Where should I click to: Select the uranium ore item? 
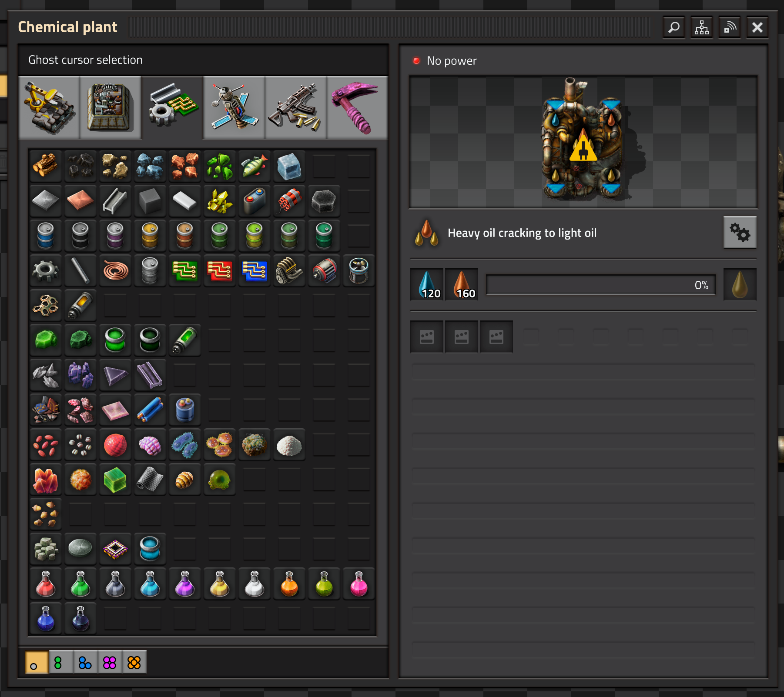coord(220,166)
